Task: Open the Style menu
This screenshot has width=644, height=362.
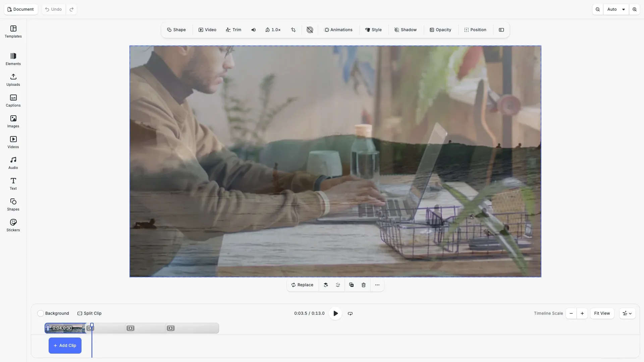Action: [x=373, y=30]
